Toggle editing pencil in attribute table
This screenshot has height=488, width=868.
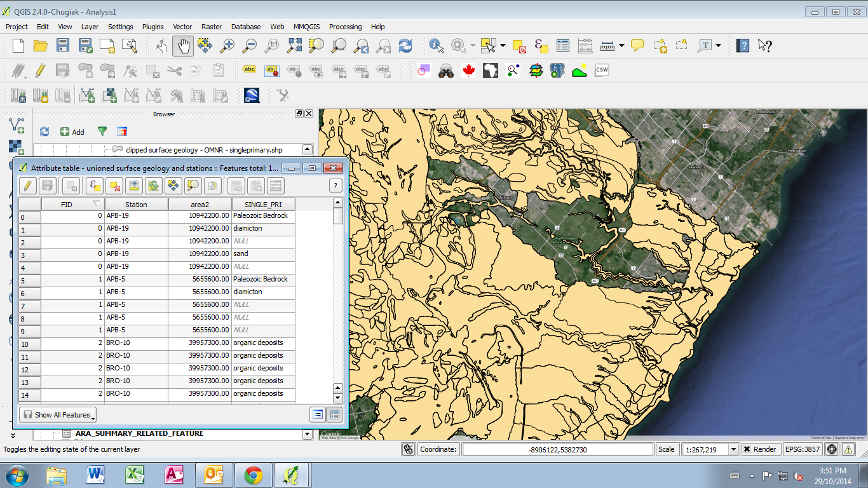coord(27,186)
